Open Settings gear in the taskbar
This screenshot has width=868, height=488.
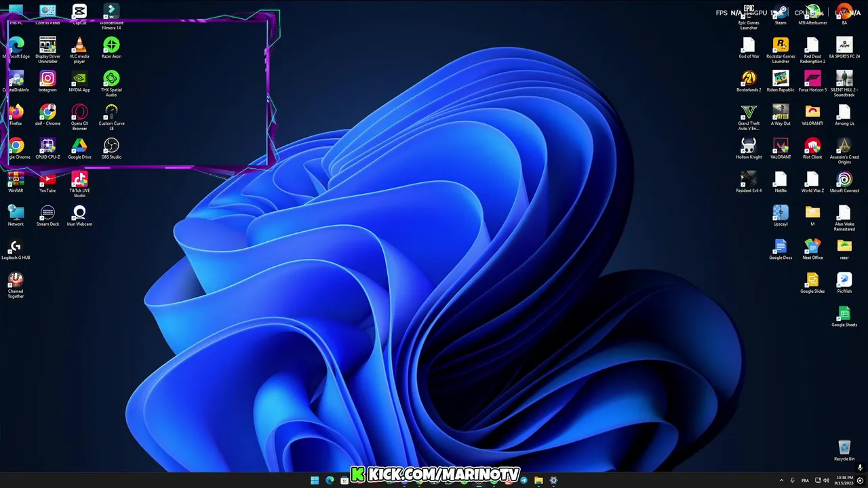(553, 481)
